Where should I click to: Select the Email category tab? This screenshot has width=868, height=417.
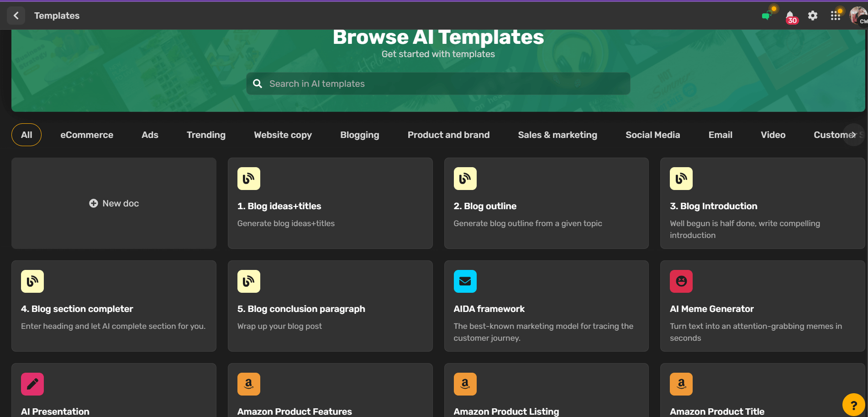point(720,135)
